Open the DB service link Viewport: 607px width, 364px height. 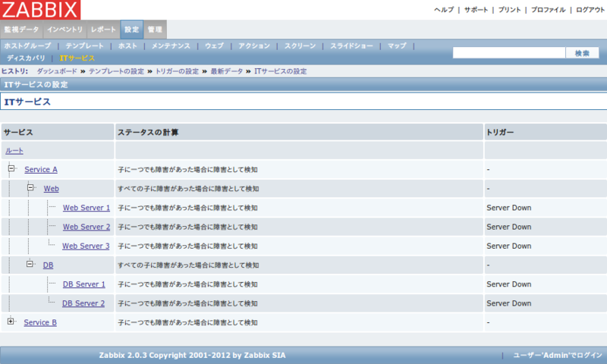[x=48, y=265]
